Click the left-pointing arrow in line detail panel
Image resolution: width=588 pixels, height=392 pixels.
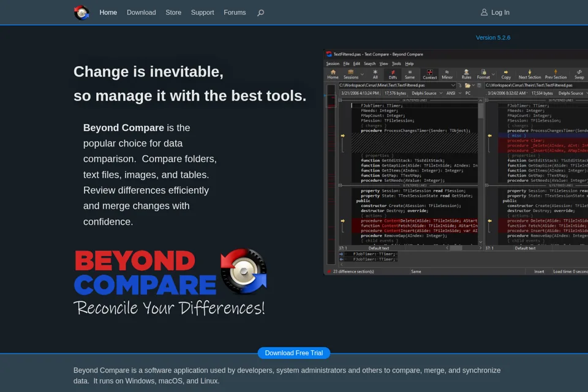click(x=341, y=259)
